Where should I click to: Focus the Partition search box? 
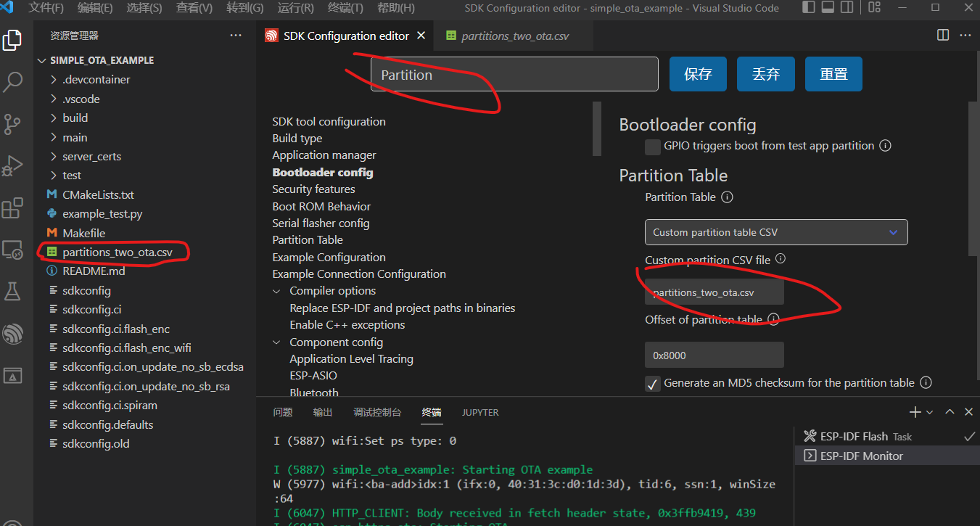tap(514, 74)
